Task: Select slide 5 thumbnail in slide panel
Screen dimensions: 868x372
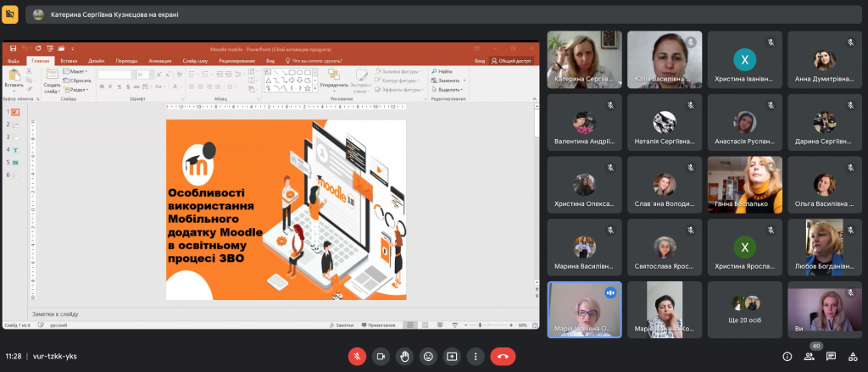Action: coord(14,162)
